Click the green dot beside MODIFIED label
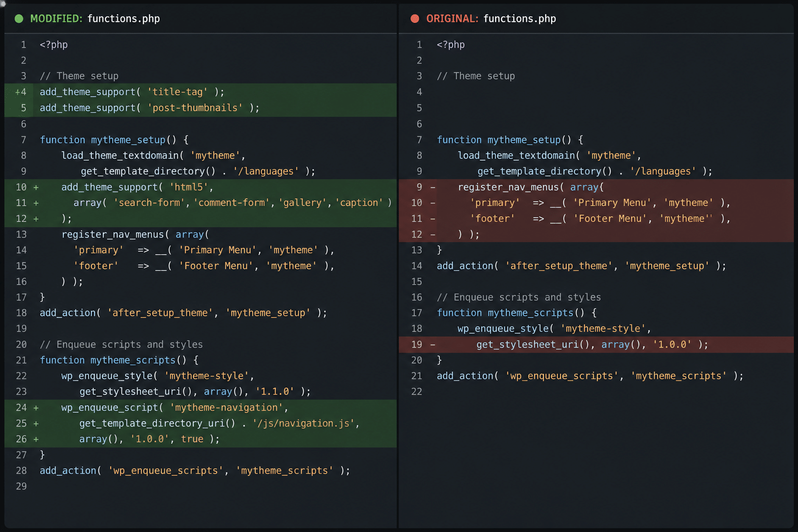Viewport: 798px width, 532px height. (19, 19)
